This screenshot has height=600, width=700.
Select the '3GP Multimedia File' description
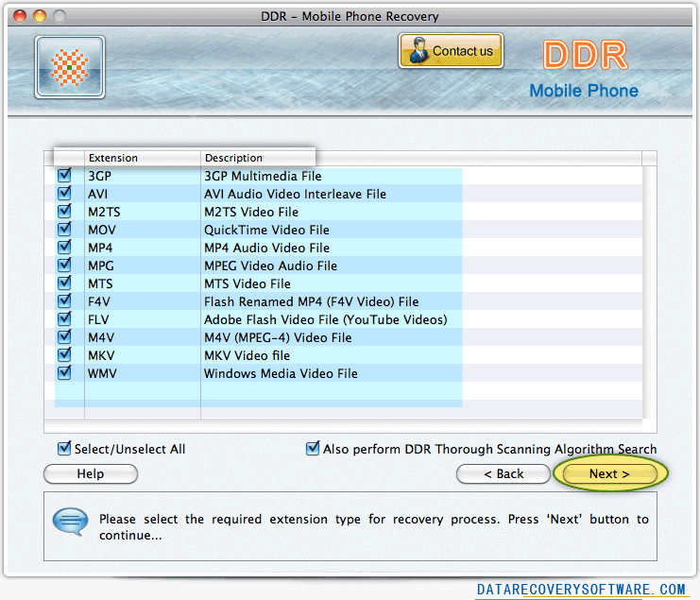tap(263, 177)
